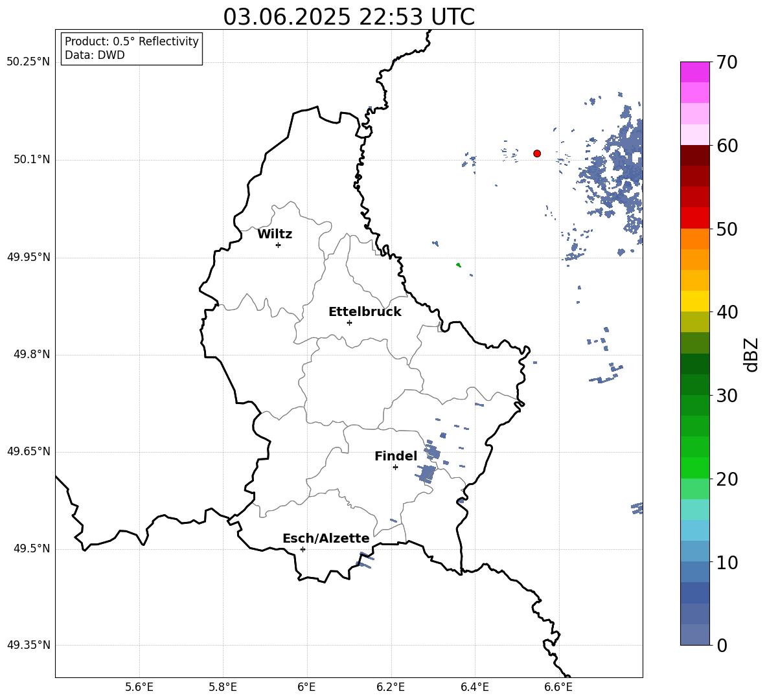
Task: Click the timestamp title 03.06.2025 22:53 UTC
Action: point(349,17)
